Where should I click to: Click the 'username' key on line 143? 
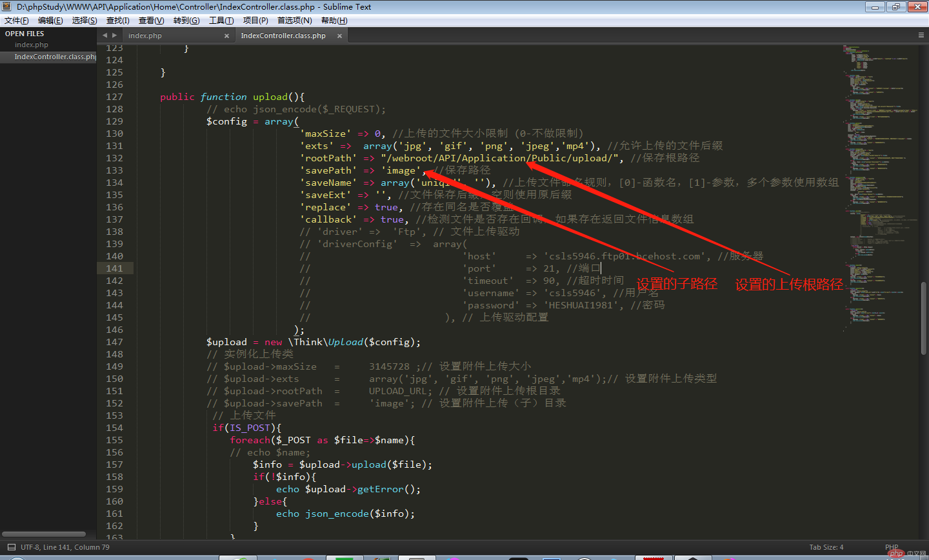point(491,293)
